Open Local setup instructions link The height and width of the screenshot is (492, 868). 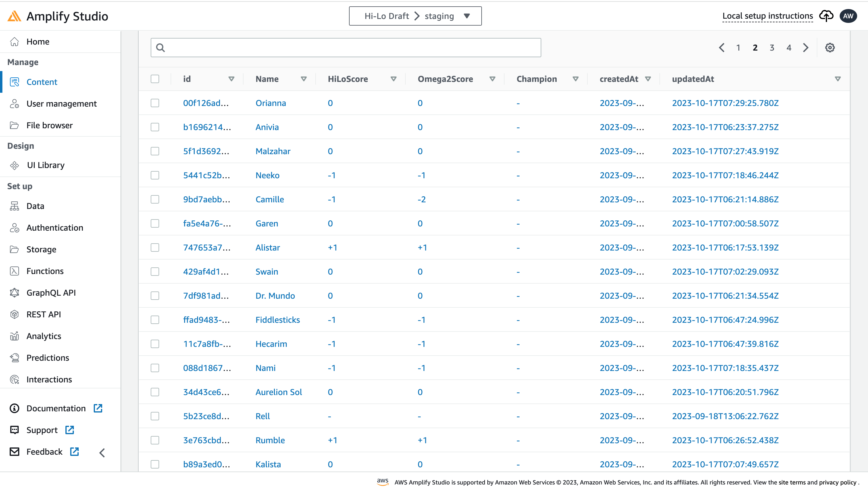click(x=767, y=16)
